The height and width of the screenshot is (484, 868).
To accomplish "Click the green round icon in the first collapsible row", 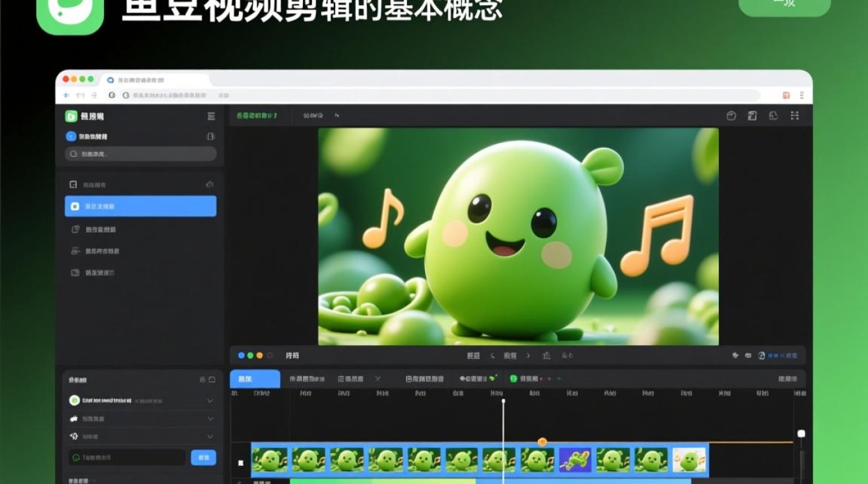I will 74,400.
